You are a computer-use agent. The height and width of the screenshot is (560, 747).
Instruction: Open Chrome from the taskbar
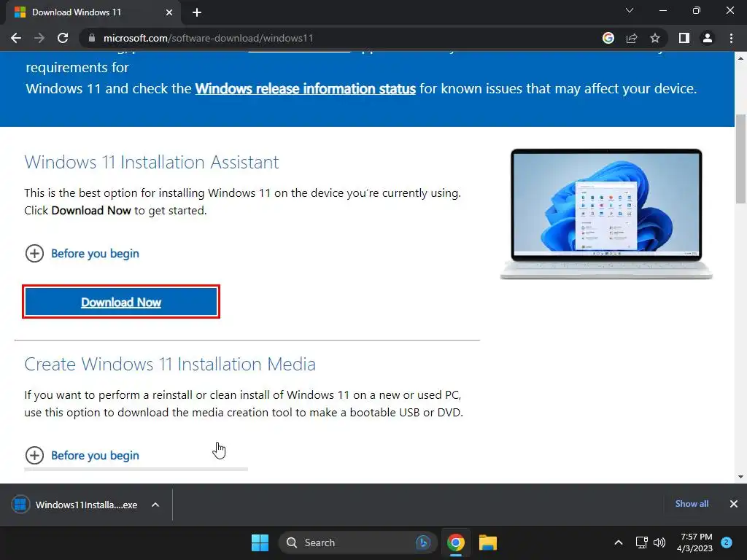click(456, 542)
